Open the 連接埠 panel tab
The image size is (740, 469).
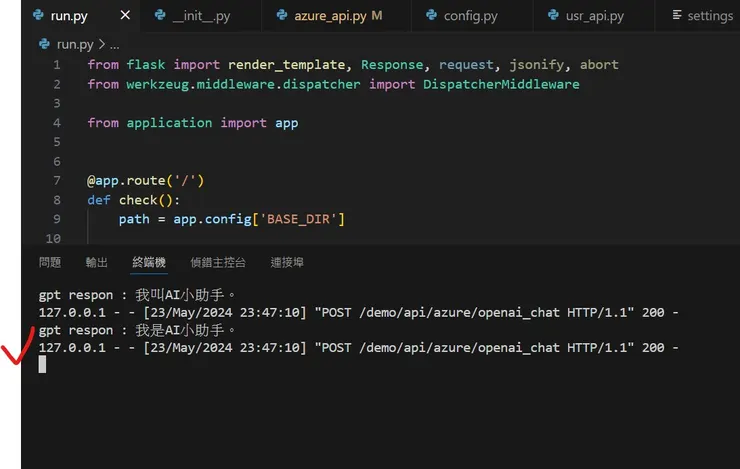tap(287, 262)
